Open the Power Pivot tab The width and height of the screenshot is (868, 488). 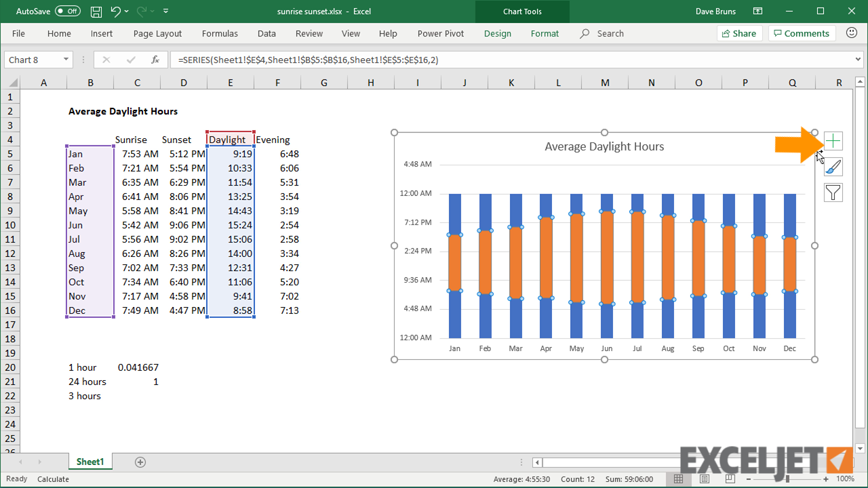[x=441, y=33]
